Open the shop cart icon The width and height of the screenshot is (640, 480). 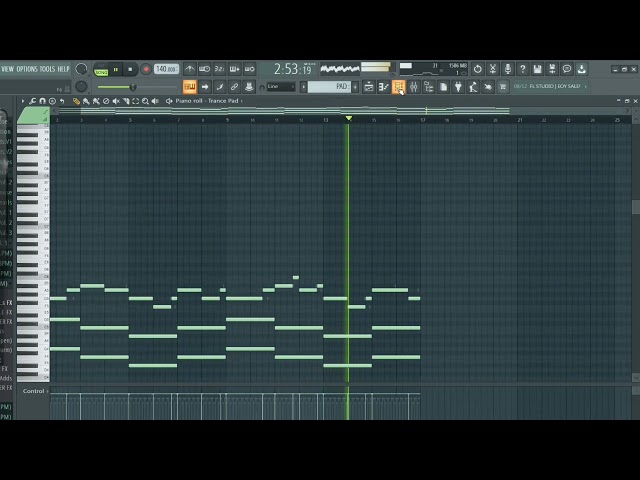click(x=503, y=87)
